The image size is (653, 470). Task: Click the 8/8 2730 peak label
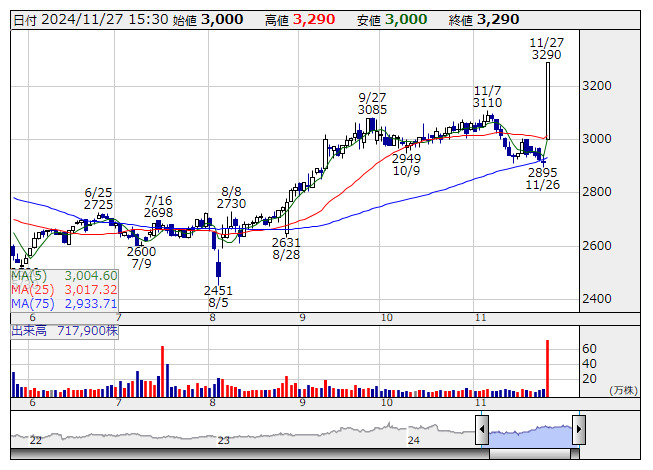click(x=231, y=198)
